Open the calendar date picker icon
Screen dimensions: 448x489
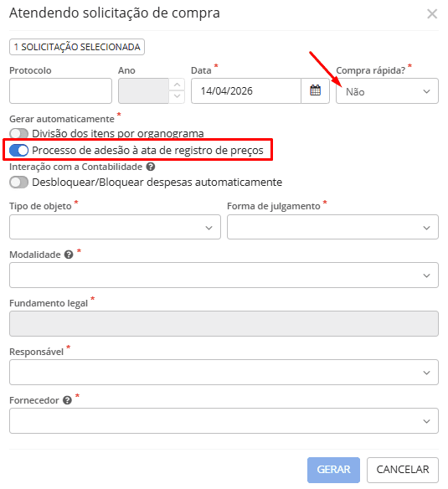click(315, 90)
